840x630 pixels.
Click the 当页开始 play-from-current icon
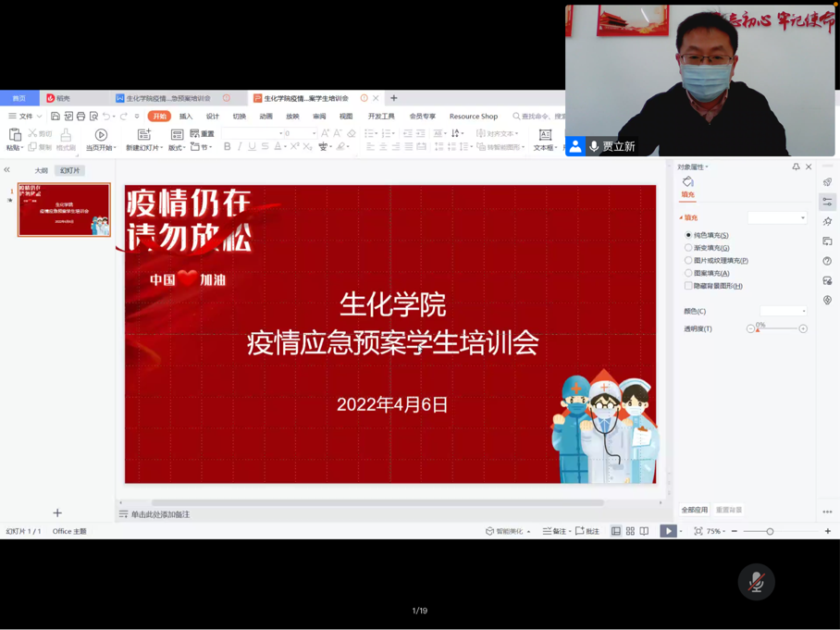coord(101,135)
